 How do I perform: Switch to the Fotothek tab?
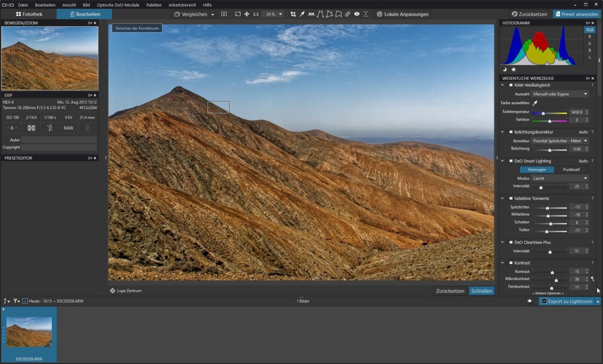pos(29,14)
